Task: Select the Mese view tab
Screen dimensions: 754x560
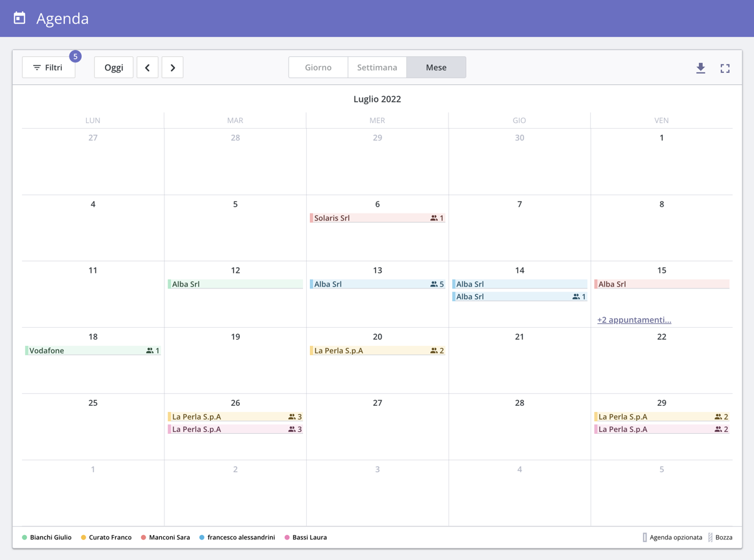Action: pyautogui.click(x=436, y=67)
